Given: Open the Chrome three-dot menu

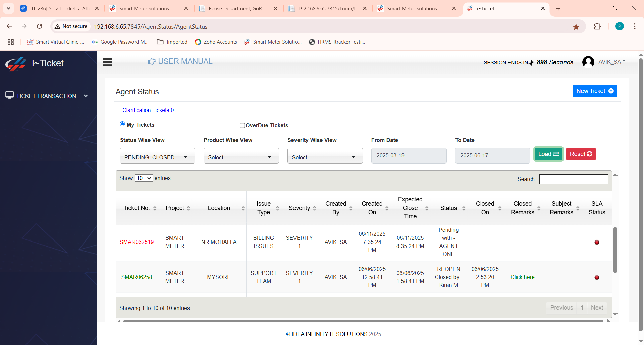Looking at the screenshot, I should [635, 26].
